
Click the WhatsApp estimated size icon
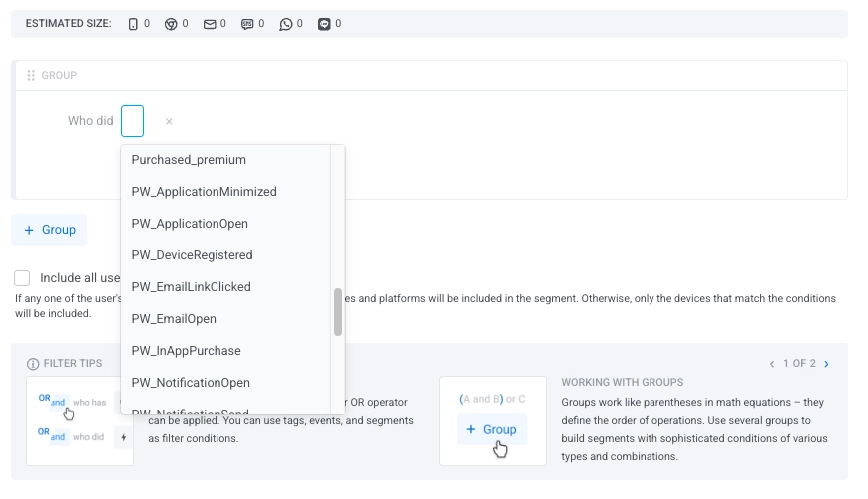285,24
